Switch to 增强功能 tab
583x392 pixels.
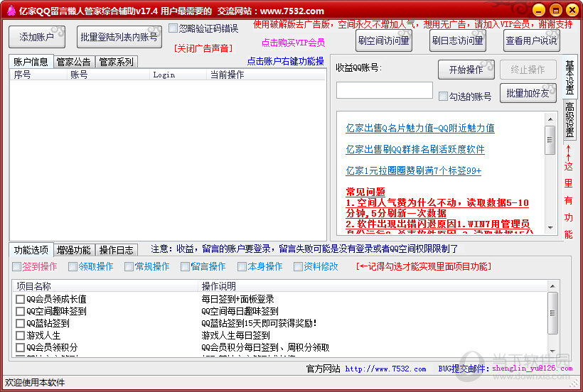(74, 250)
